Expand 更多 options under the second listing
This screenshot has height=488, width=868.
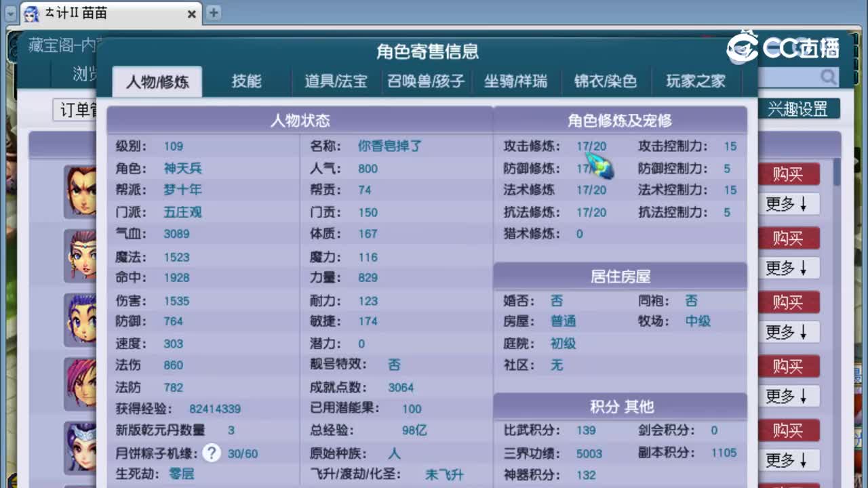(x=789, y=268)
